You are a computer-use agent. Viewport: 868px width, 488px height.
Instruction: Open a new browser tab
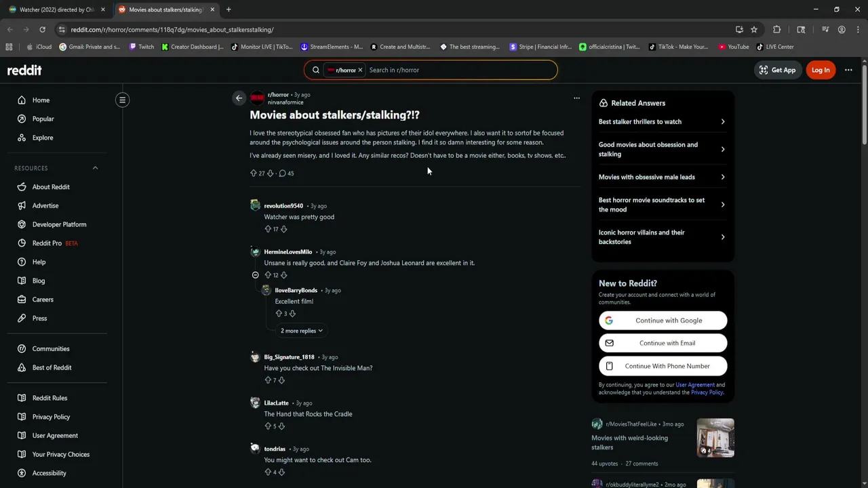point(229,9)
